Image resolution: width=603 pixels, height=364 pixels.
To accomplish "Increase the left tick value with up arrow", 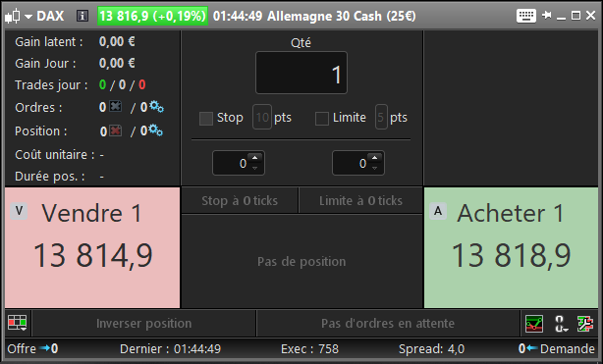I will pos(254,158).
